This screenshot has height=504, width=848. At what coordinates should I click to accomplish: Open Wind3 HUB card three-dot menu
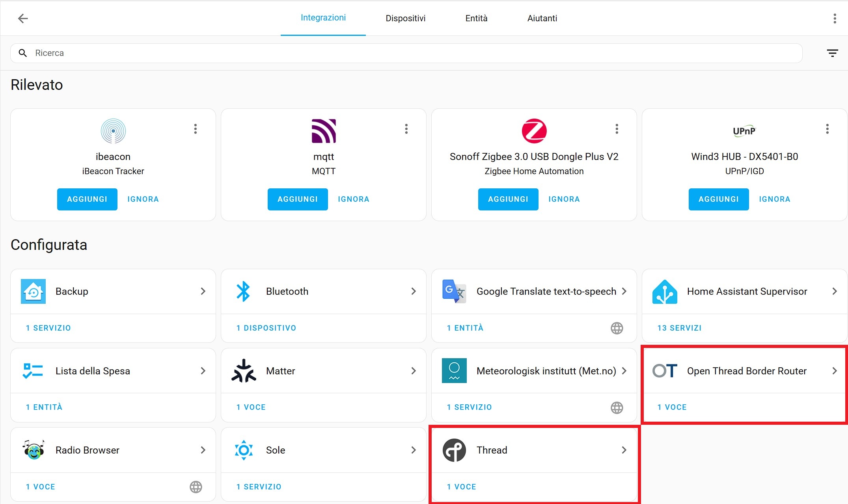(827, 129)
